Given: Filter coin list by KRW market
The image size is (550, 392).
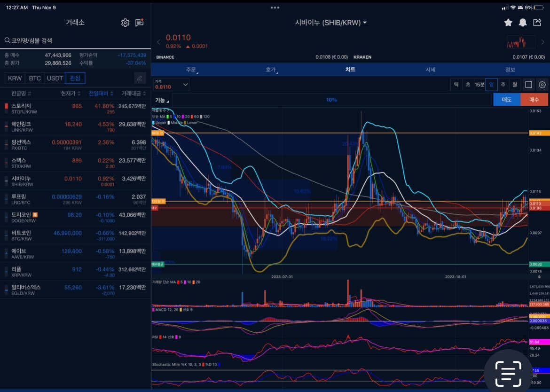Looking at the screenshot, I should (15, 78).
